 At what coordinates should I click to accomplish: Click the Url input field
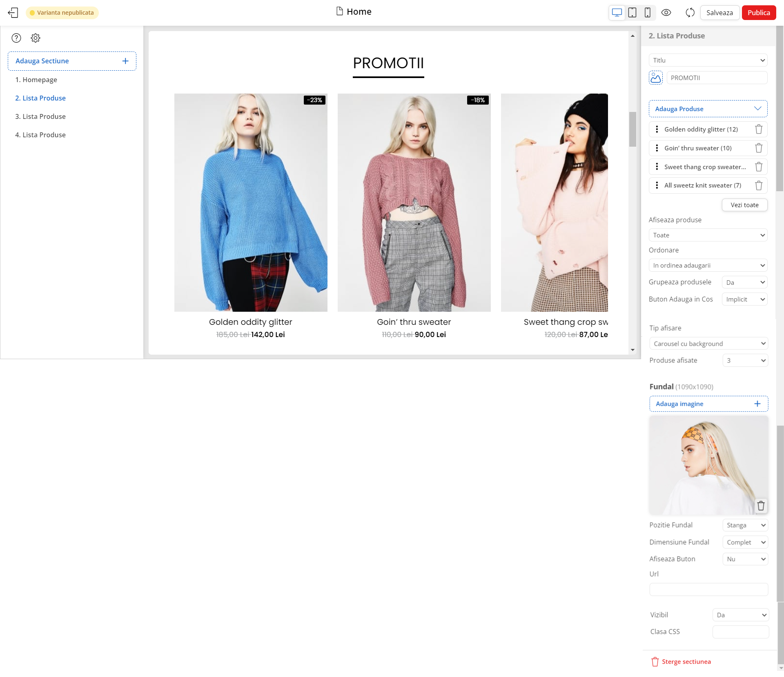coord(708,590)
